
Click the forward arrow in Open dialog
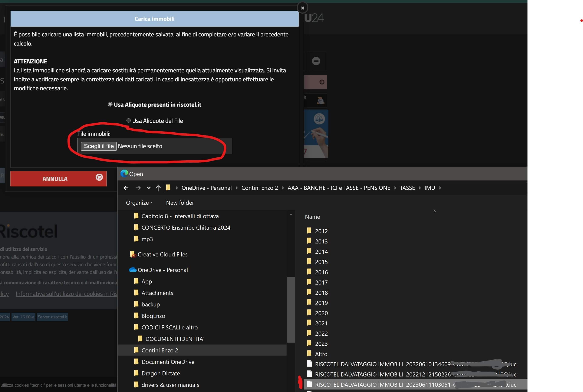138,188
